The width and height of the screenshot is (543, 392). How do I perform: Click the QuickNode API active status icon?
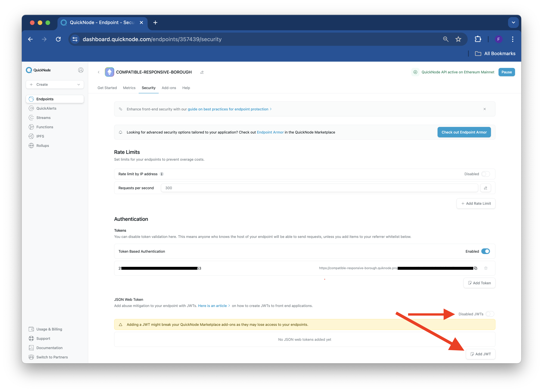point(415,72)
